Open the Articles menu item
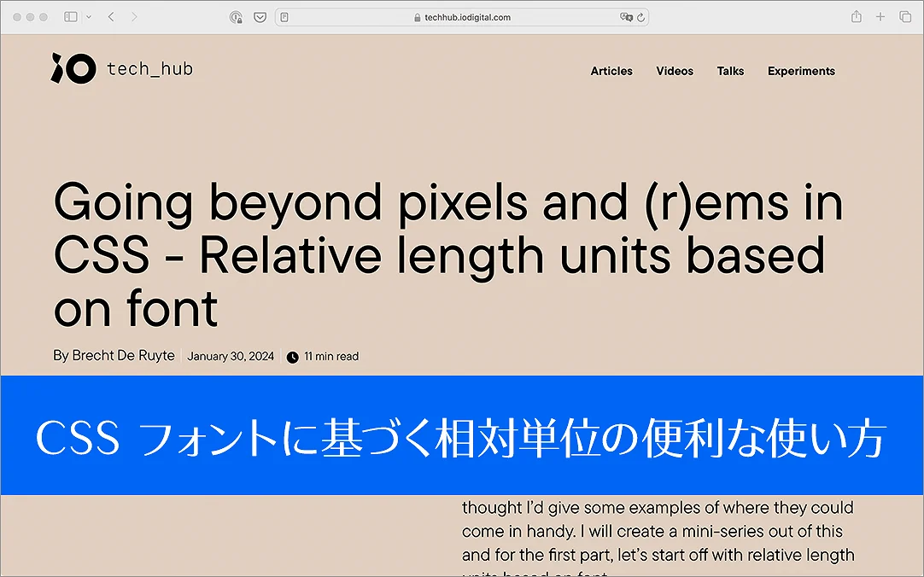924x577 pixels. (x=611, y=71)
